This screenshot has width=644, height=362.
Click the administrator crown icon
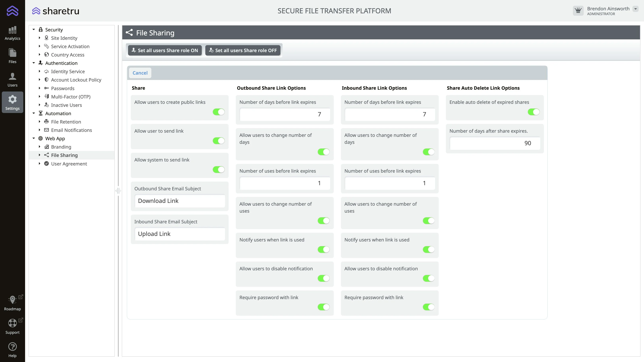click(x=578, y=11)
